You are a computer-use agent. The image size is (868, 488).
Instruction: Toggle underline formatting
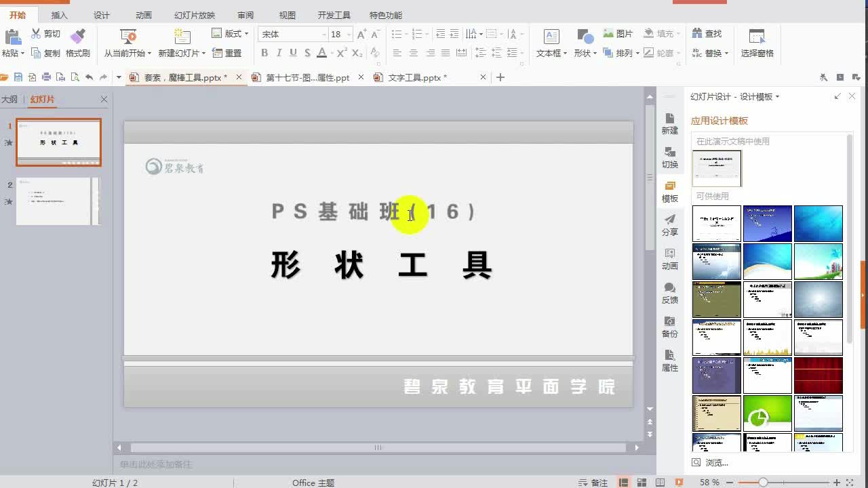[292, 53]
